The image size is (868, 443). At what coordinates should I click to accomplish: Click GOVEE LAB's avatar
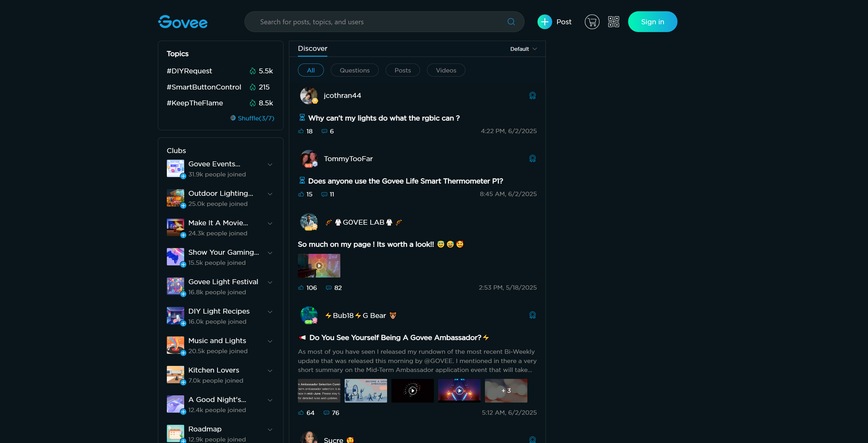tap(309, 222)
